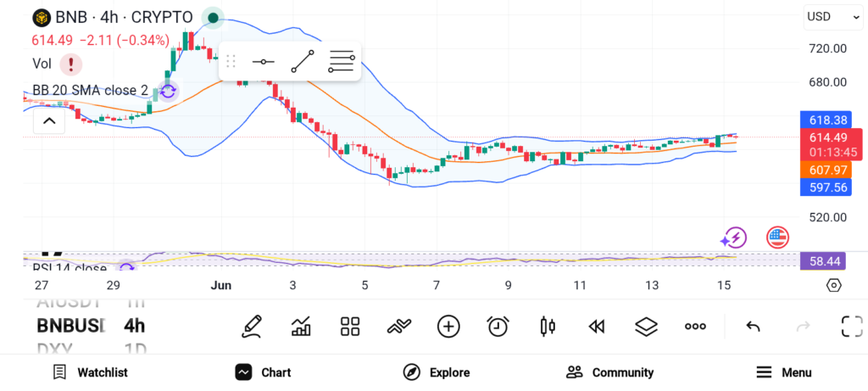The width and height of the screenshot is (868, 391).
Task: Grab the drawing popup drag handle dots
Action: pyautogui.click(x=231, y=61)
